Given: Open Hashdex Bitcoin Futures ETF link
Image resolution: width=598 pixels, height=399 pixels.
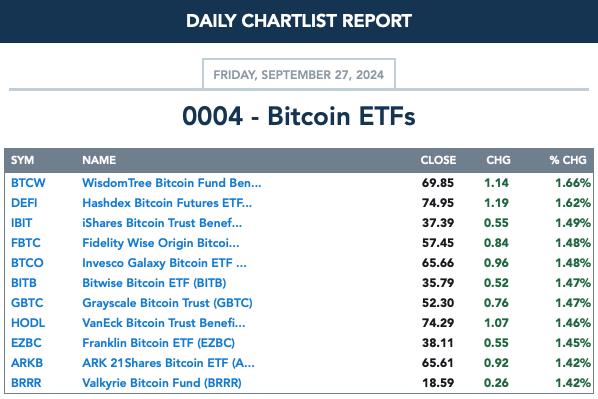Looking at the screenshot, I should [167, 203].
